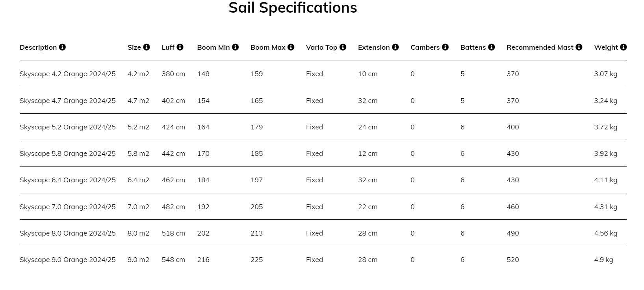Select the Skyscape 8.0 Orange 2024/25 row
Image resolution: width=644 pixels, height=290 pixels.
pos(68,233)
